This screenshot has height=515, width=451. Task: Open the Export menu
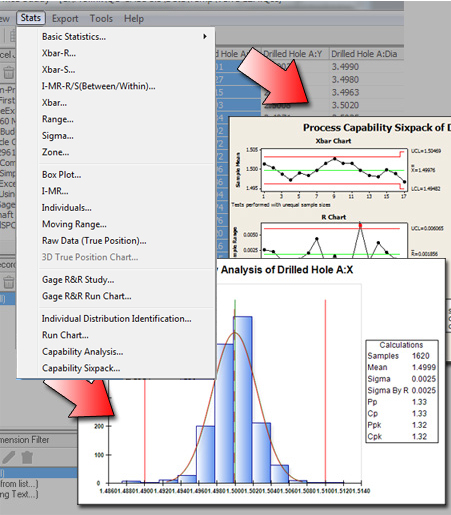point(65,19)
